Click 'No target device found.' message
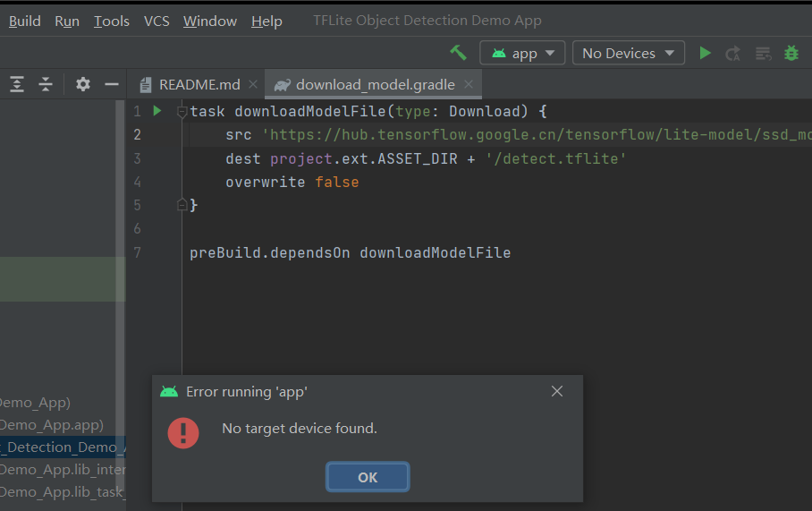812x511 pixels. pos(300,428)
